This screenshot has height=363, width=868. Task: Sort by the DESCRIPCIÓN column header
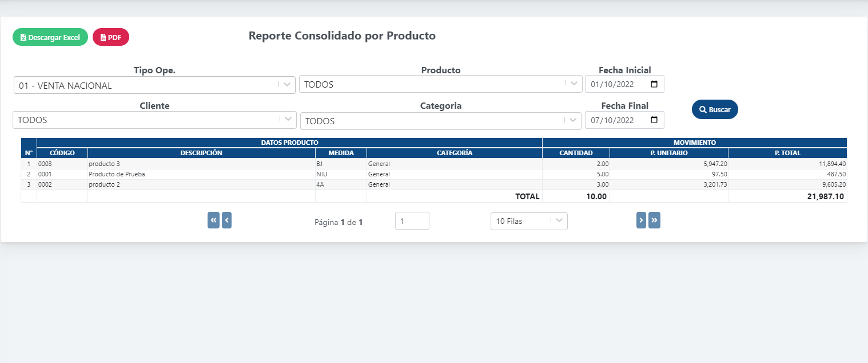pyautogui.click(x=201, y=153)
